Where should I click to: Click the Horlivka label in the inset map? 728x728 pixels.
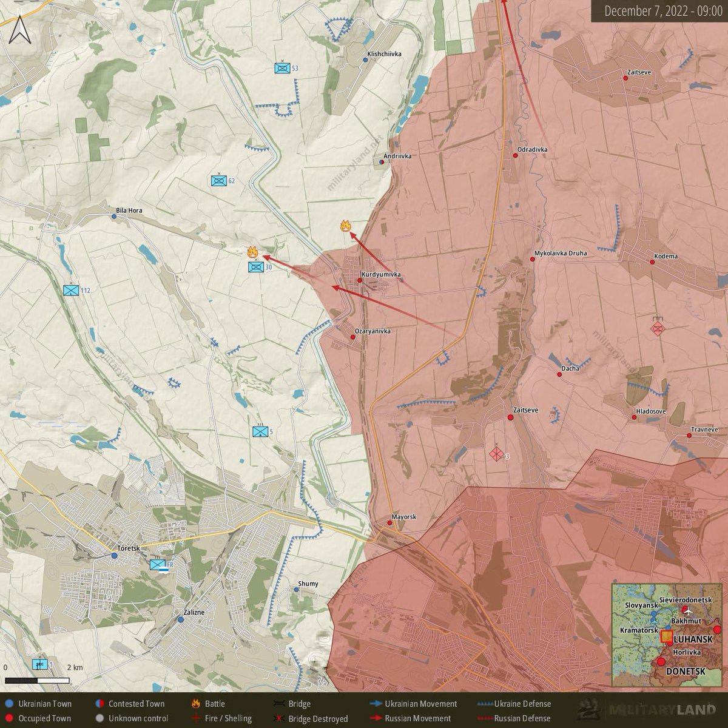(687, 652)
